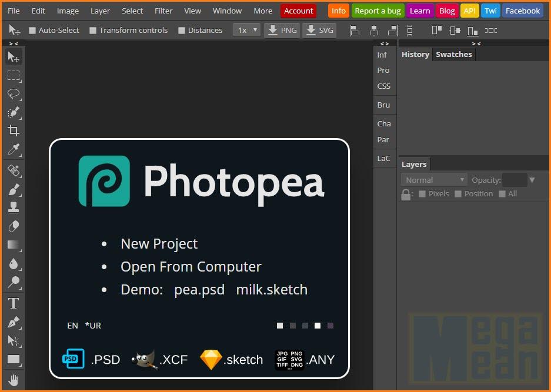Enable the Distances checkbox
551x392 pixels.
click(x=182, y=30)
